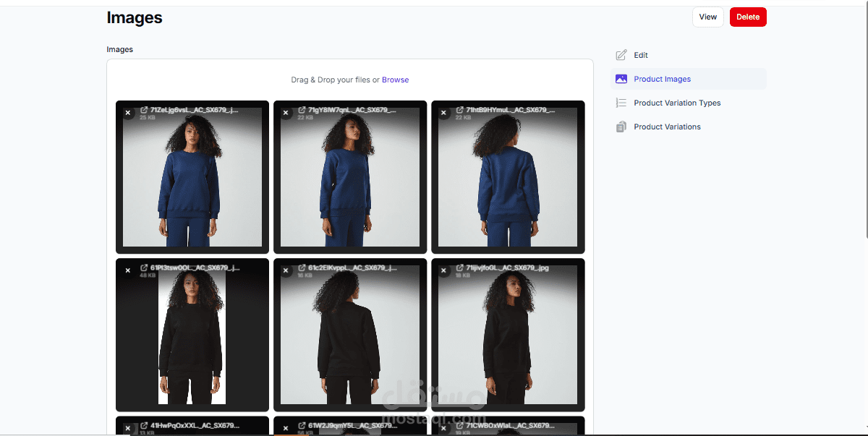Viewport: 868px width, 436px height.
Task: Select the front-facing blue sweatshirt thumbnail
Action: [192, 177]
